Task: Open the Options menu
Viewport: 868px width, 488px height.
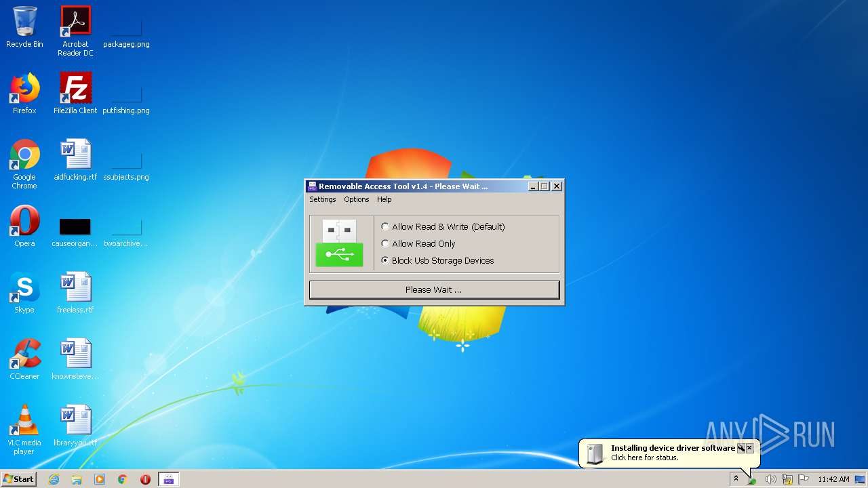Action: tap(357, 199)
